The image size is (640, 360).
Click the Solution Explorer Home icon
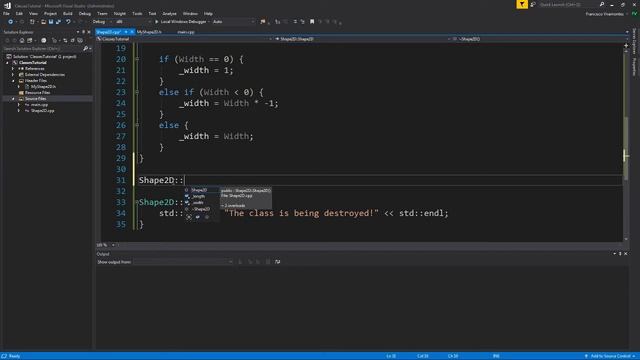22,40
